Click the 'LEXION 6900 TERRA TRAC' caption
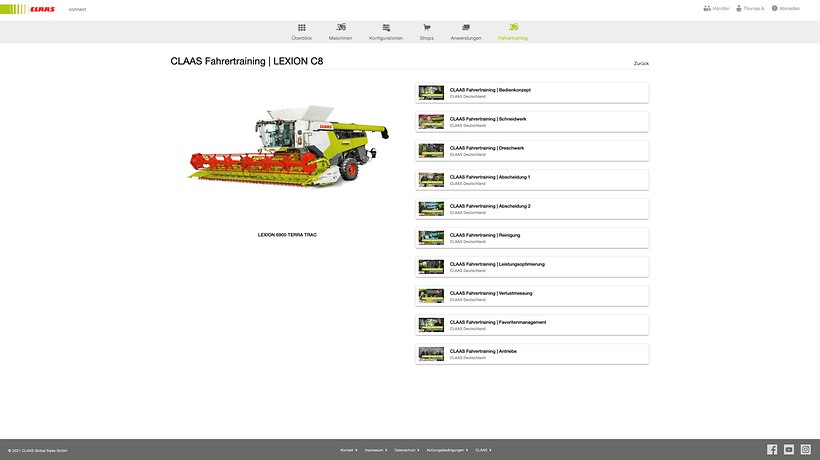 [287, 235]
